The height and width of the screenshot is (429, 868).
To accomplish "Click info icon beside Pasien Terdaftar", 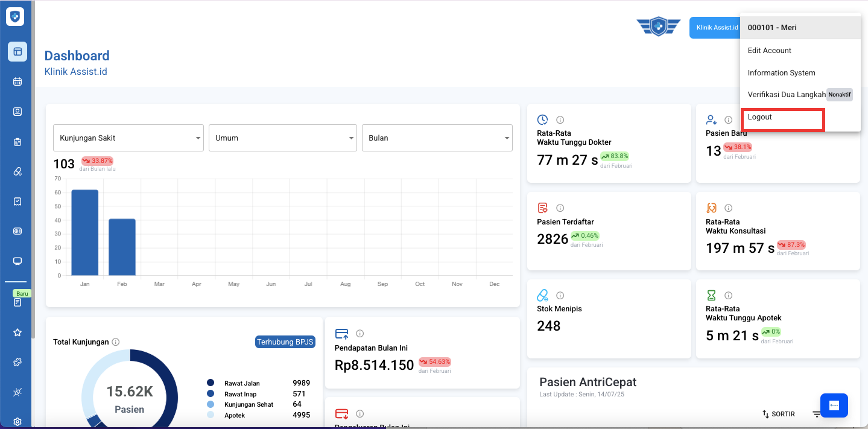I will (x=560, y=208).
